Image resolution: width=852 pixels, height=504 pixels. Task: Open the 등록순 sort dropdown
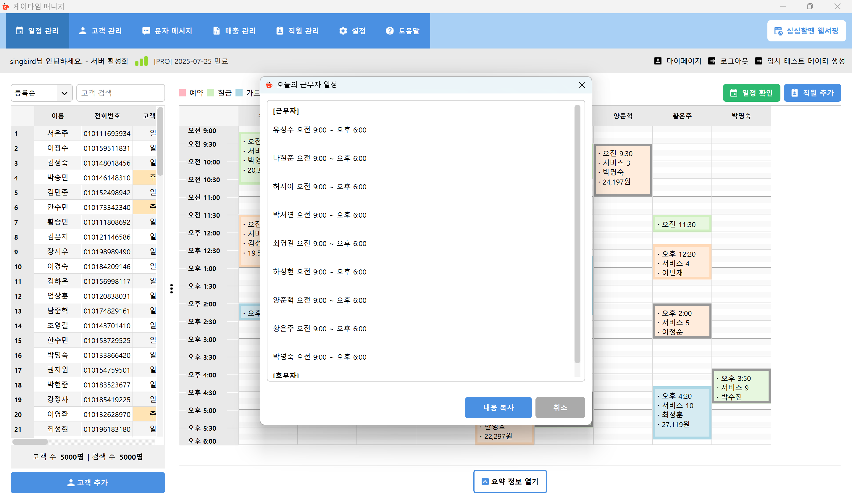41,93
